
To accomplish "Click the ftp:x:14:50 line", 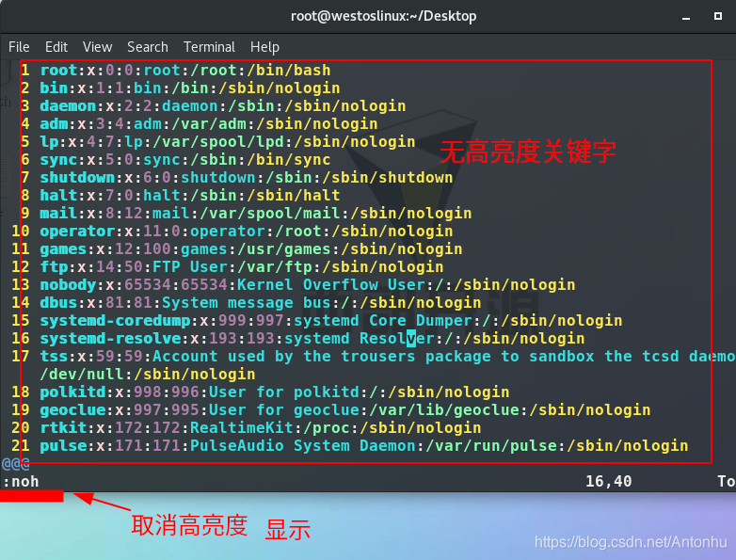I will click(x=241, y=266).
